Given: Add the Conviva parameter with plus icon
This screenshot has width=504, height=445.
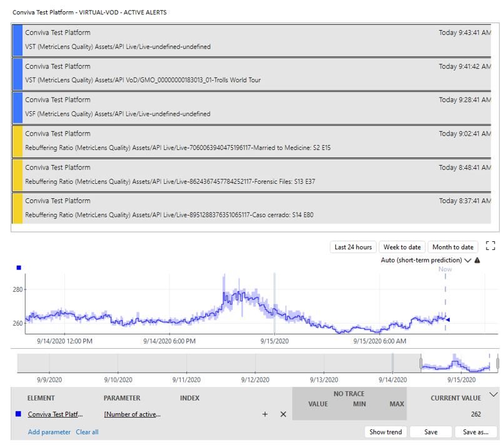Looking at the screenshot, I should (265, 414).
